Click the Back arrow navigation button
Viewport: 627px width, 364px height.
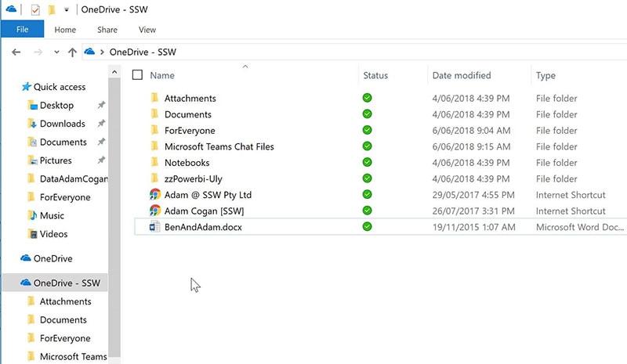coord(16,52)
